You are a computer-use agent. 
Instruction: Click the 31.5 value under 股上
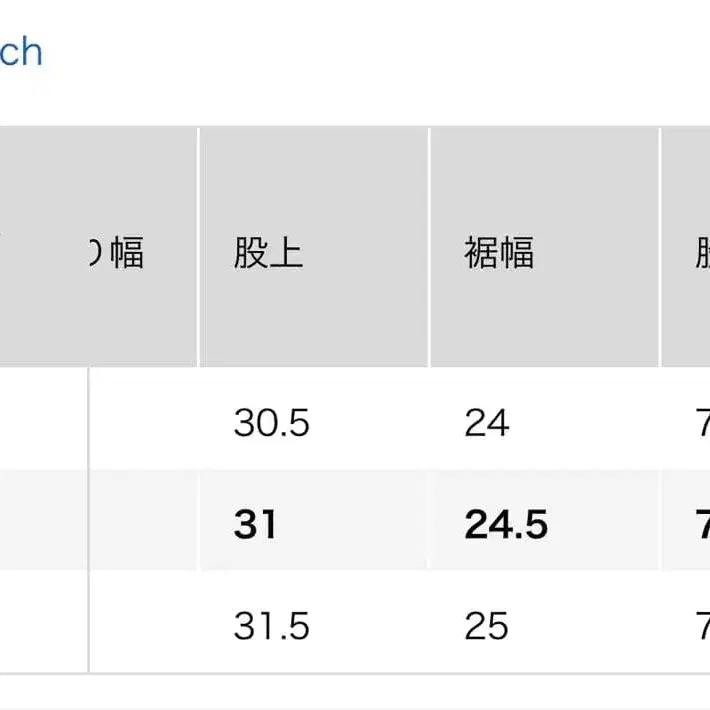point(272,625)
